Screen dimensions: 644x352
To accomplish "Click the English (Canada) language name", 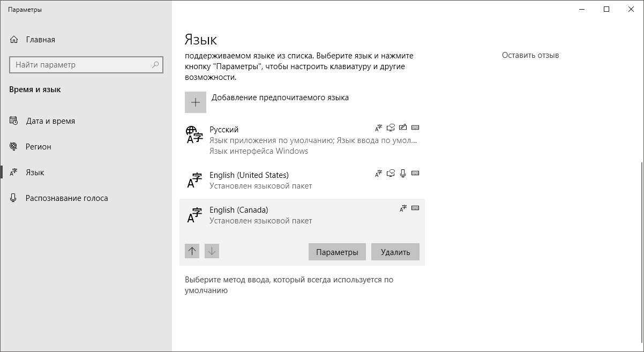I will pyautogui.click(x=238, y=210).
